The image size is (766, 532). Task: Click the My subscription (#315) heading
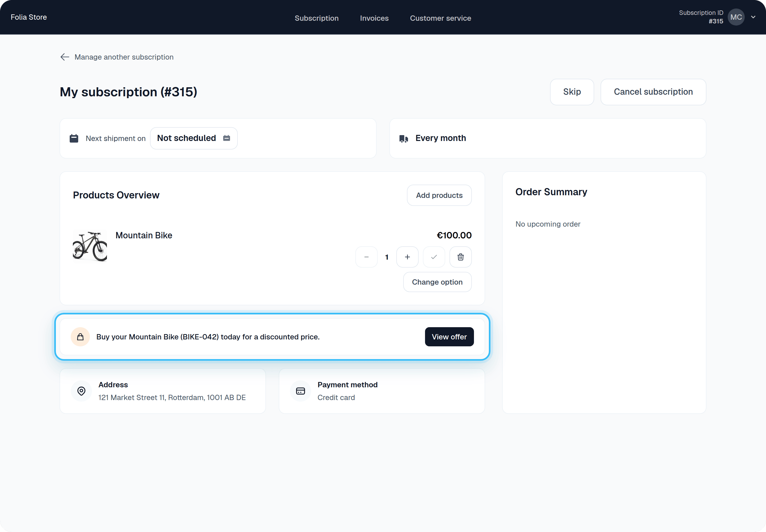(128, 92)
